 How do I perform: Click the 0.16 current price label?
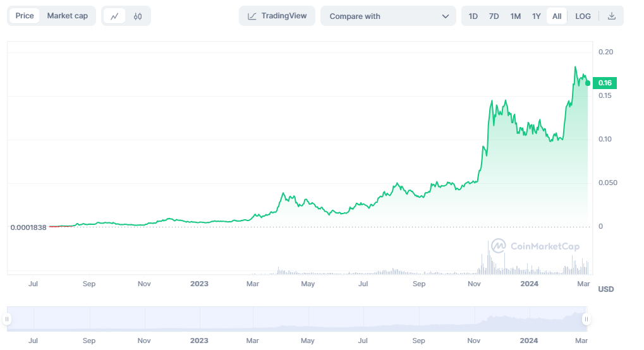(605, 83)
